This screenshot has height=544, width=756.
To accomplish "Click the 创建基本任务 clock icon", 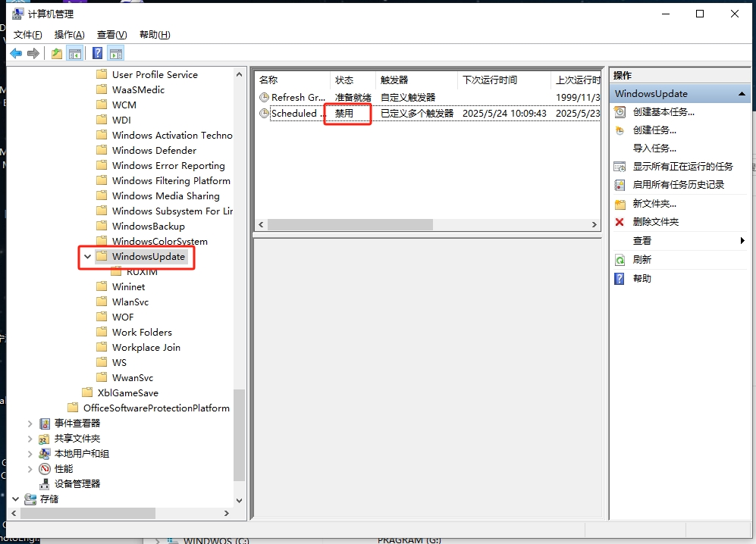I will tap(620, 112).
